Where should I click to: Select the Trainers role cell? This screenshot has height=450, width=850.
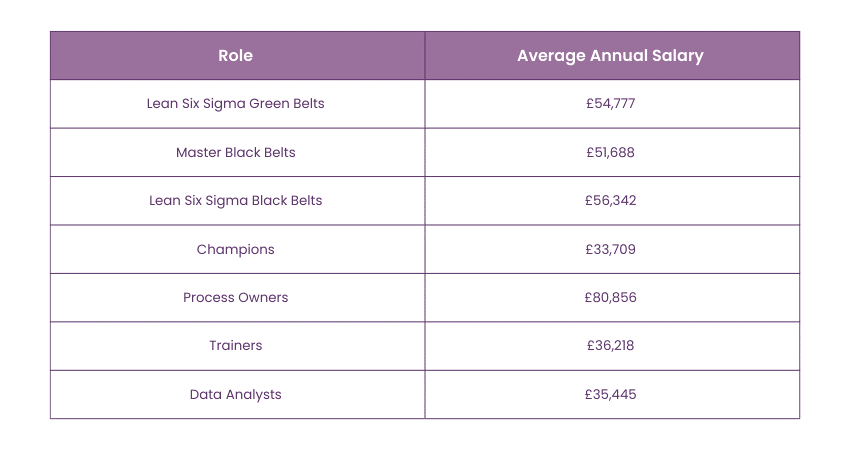pyautogui.click(x=235, y=346)
